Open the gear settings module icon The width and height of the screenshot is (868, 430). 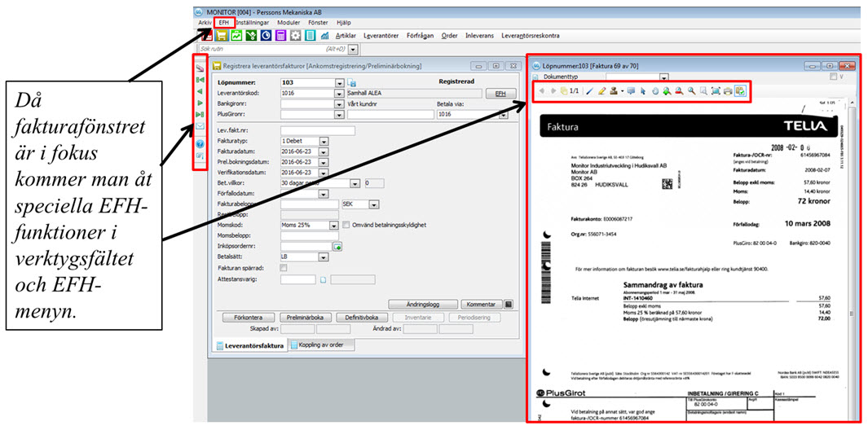pos(296,35)
